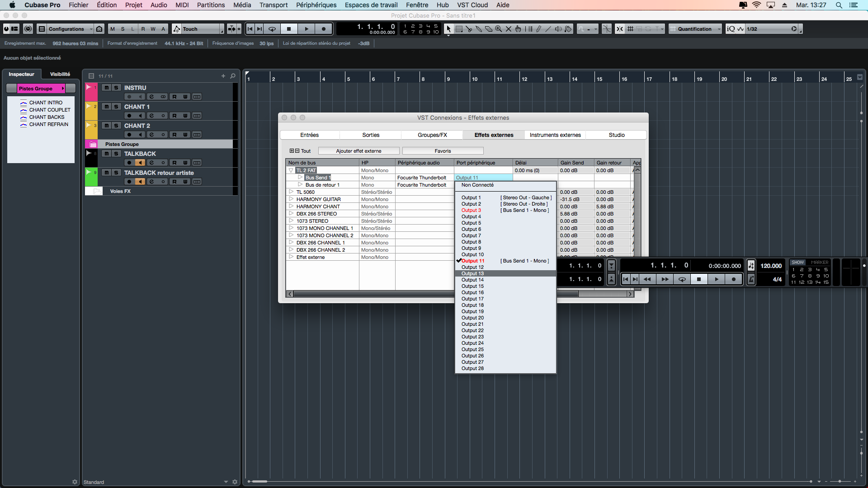Image resolution: width=868 pixels, height=488 pixels.
Task: Open the Transport menu
Action: click(x=273, y=5)
